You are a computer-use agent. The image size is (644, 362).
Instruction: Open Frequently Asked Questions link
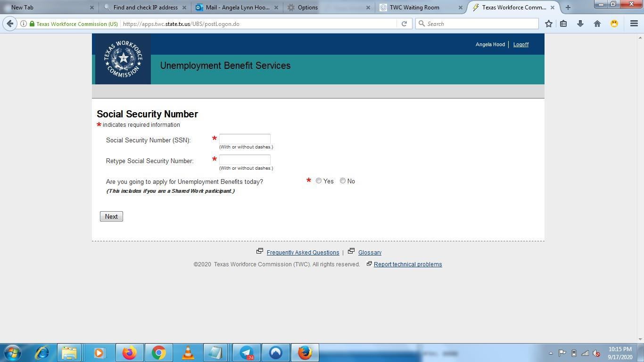303,252
